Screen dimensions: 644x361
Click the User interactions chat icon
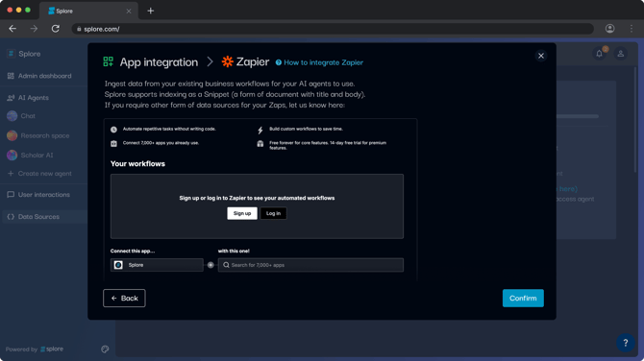click(x=11, y=195)
